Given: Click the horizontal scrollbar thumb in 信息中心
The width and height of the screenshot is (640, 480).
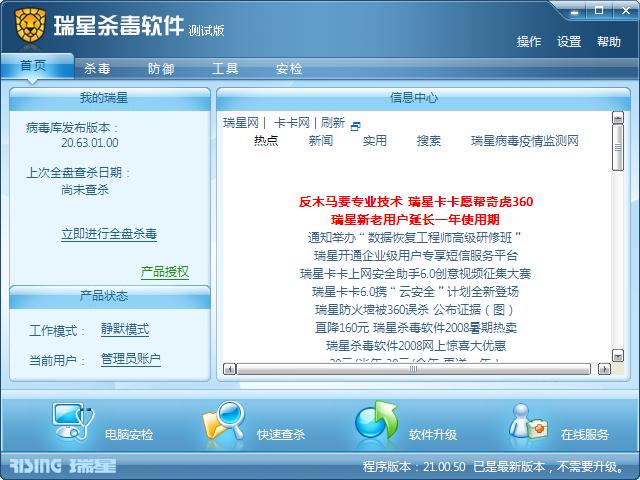Looking at the screenshot, I should (413, 369).
